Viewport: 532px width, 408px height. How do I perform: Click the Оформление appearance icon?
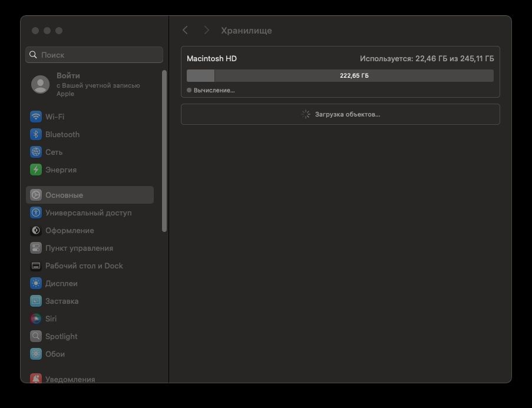click(x=35, y=230)
